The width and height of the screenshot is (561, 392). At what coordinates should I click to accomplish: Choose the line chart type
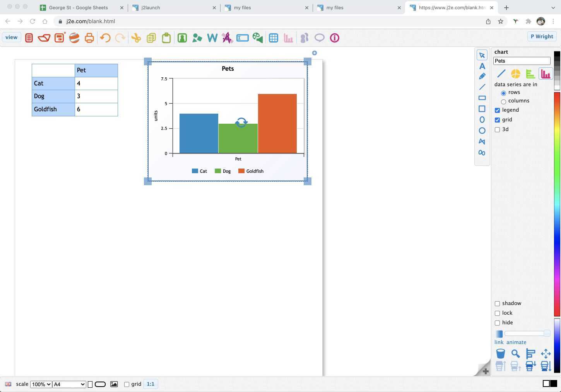(x=501, y=73)
